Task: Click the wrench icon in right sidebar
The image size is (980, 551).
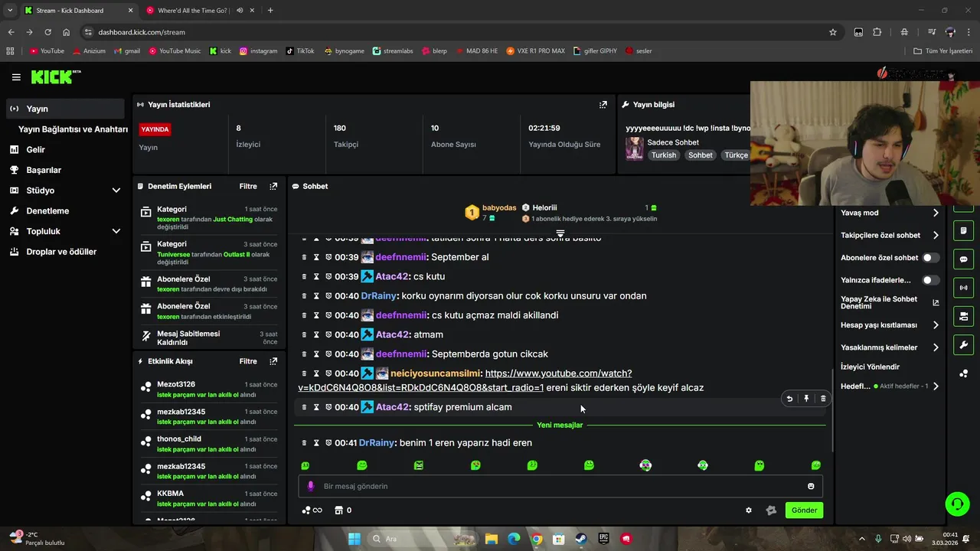Action: pos(963,344)
